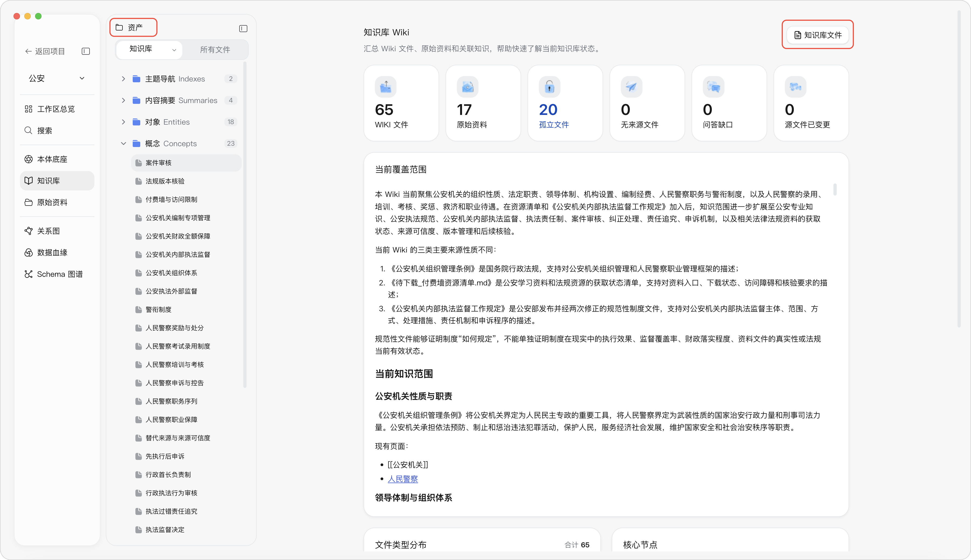This screenshot has height=560, width=971.
Task: Open 法规版本核验 file
Action: point(186,181)
